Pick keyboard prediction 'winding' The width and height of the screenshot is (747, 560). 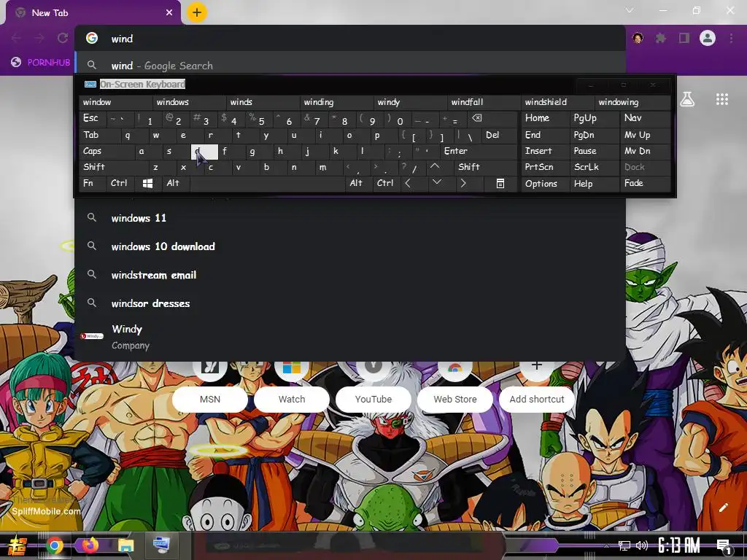click(337, 102)
